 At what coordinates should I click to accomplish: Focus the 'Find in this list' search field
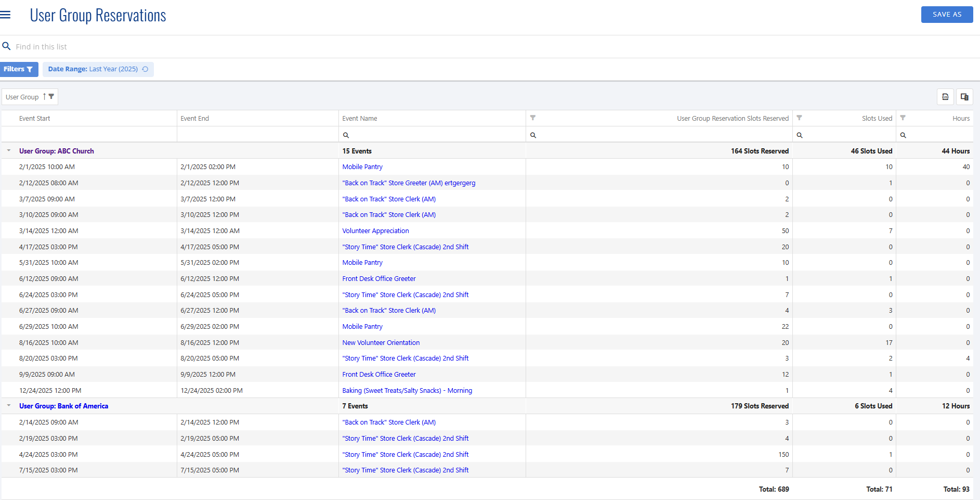489,47
